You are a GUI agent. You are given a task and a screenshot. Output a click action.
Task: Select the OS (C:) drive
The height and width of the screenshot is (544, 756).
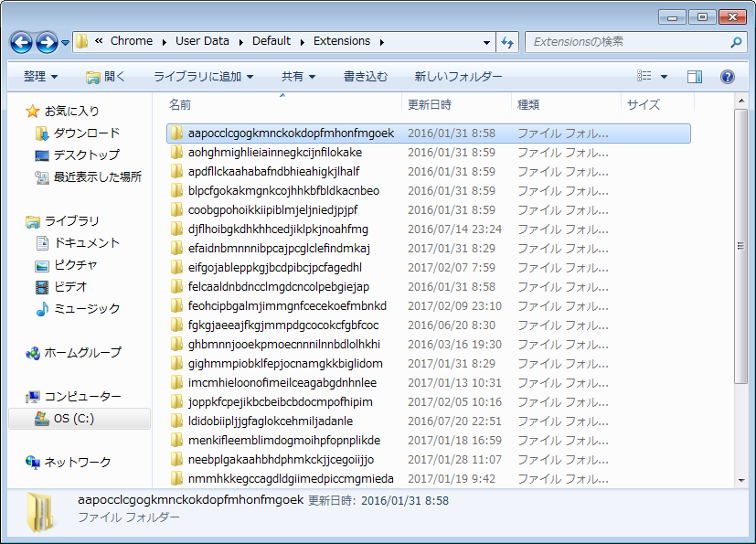pyautogui.click(x=80, y=419)
